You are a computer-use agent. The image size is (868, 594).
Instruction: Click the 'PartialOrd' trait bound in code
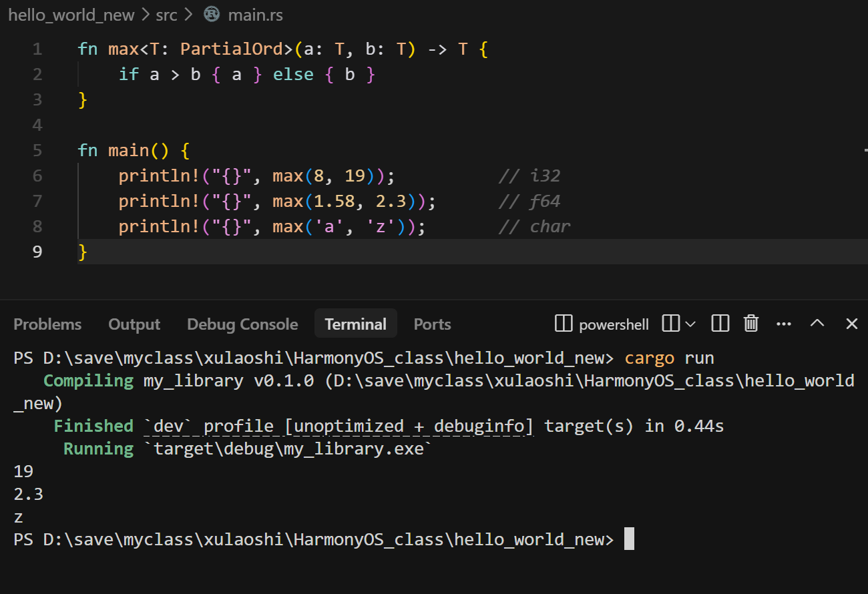coord(232,49)
